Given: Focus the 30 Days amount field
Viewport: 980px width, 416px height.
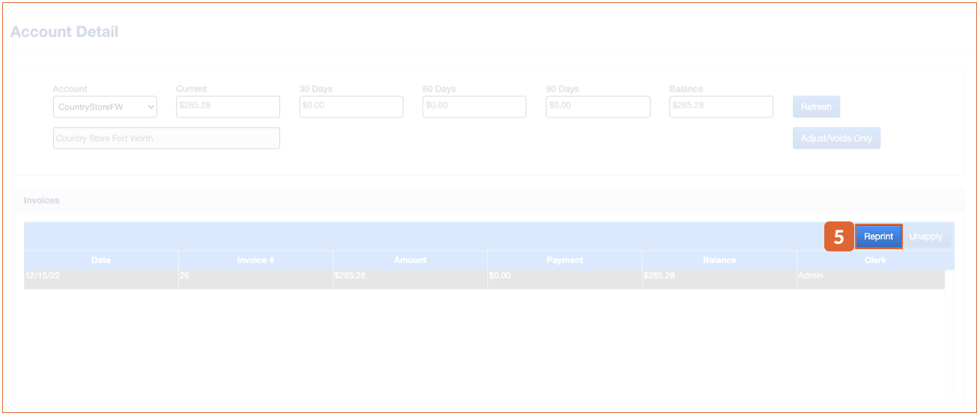Looking at the screenshot, I should coord(351,106).
